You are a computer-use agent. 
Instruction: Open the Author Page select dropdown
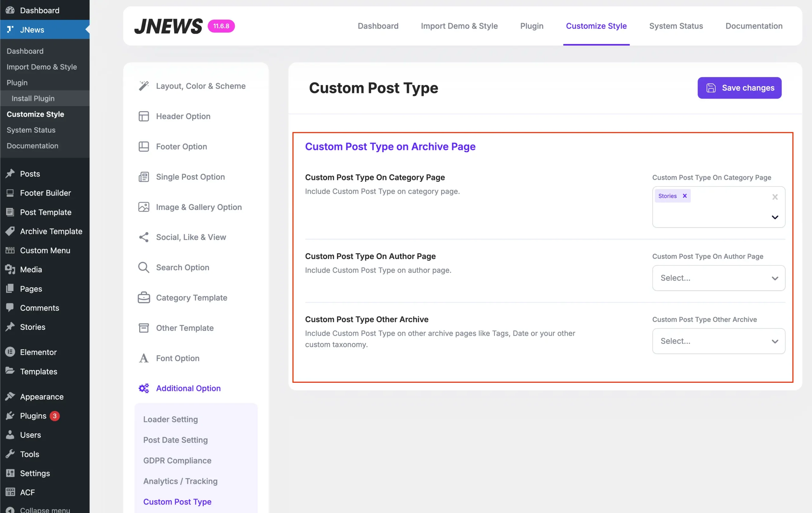718,278
